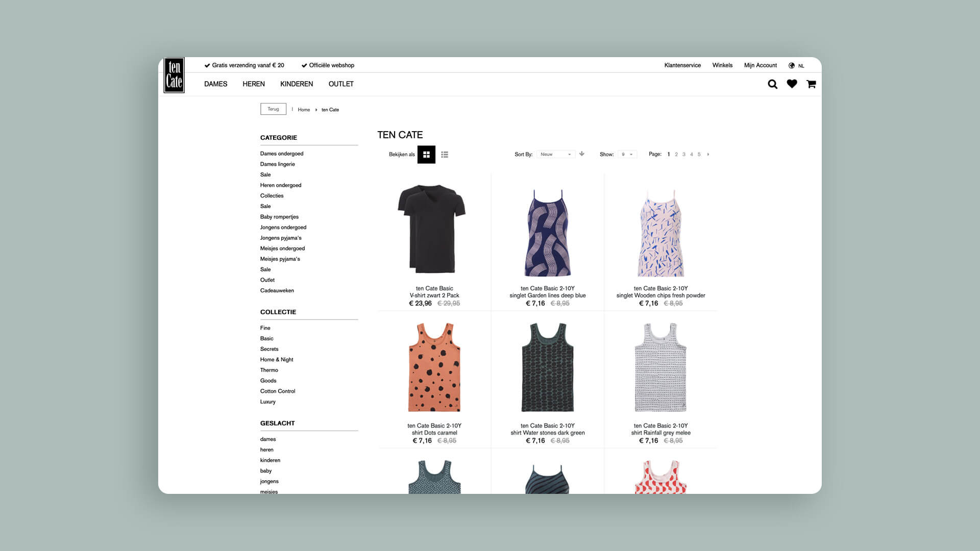Open the shopping cart icon
Viewport: 980px width, 551px height.
pyautogui.click(x=811, y=84)
